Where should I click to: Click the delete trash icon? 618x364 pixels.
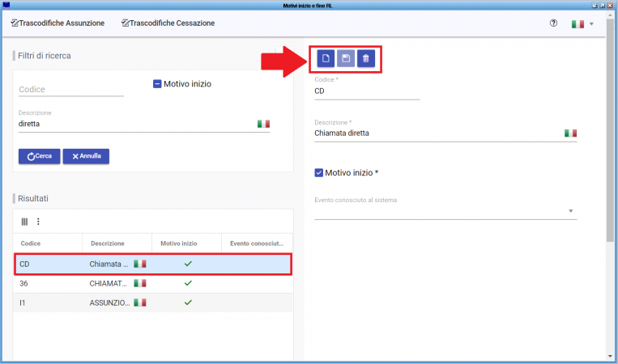pos(366,58)
